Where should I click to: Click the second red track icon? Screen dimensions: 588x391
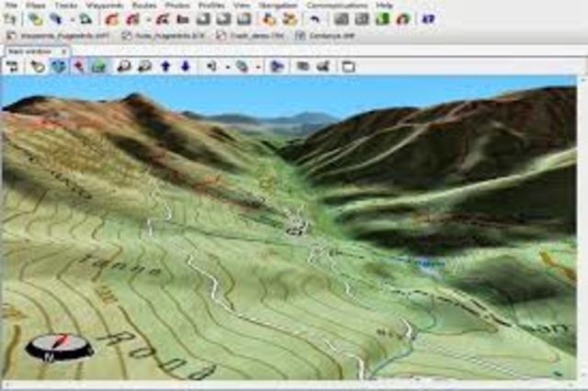133,18
